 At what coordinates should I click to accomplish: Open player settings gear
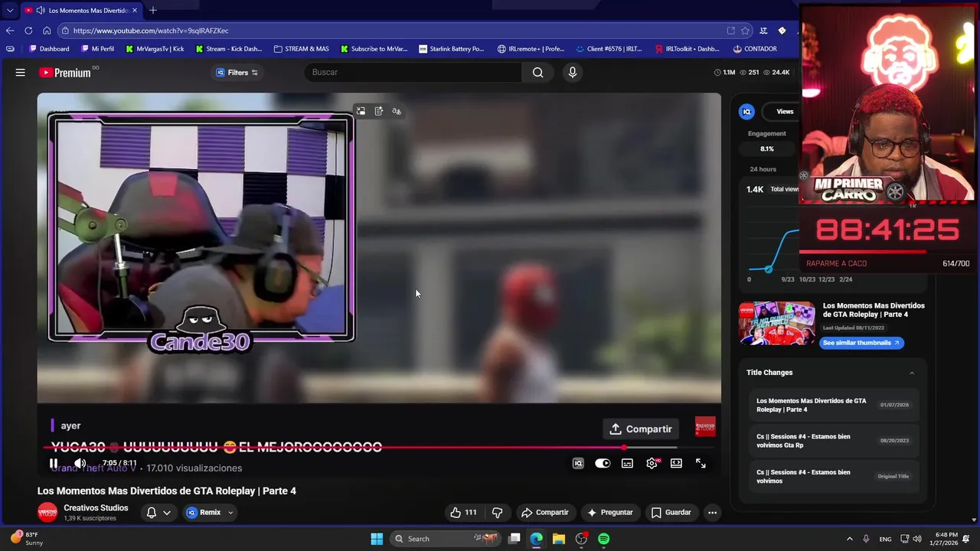tap(652, 463)
